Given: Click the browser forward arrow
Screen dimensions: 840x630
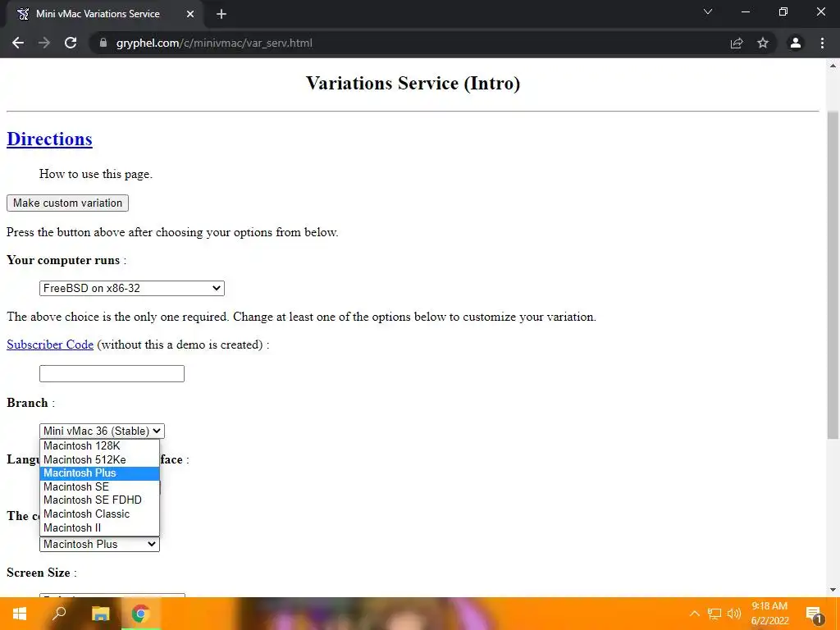Looking at the screenshot, I should (44, 43).
